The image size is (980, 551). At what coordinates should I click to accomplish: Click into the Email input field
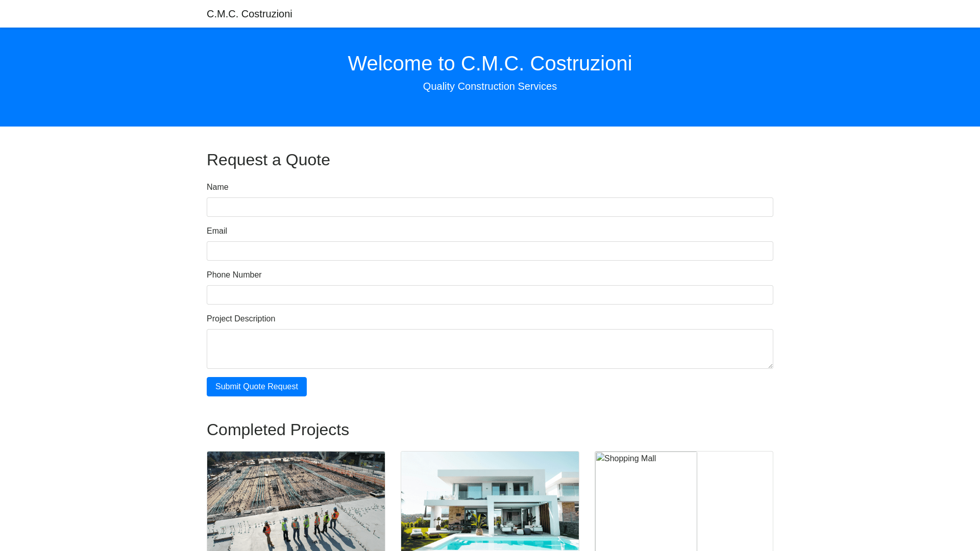point(489,251)
